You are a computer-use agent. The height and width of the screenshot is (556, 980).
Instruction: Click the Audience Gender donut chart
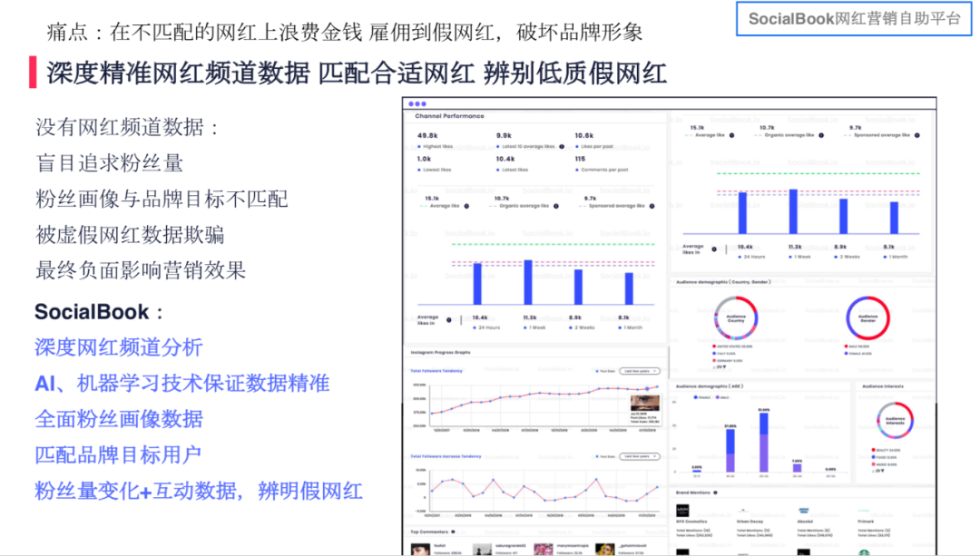[867, 318]
